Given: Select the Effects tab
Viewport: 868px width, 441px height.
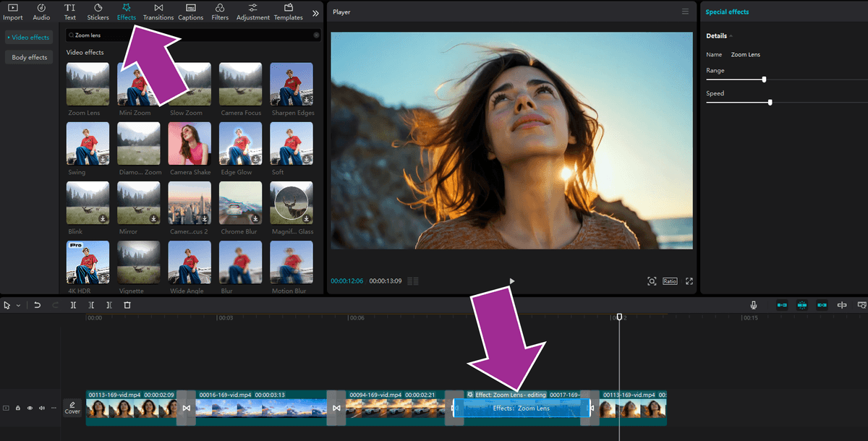Looking at the screenshot, I should [127, 12].
